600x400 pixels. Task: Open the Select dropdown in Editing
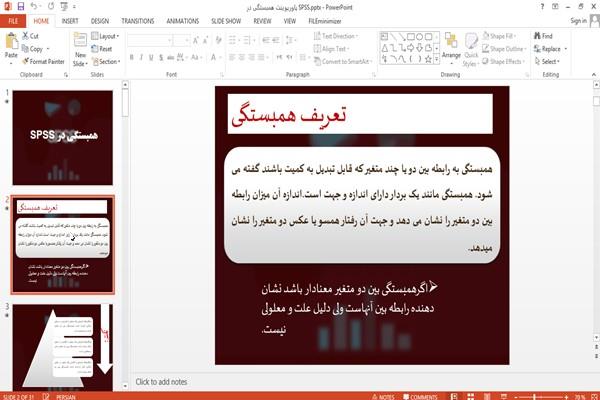(x=547, y=61)
